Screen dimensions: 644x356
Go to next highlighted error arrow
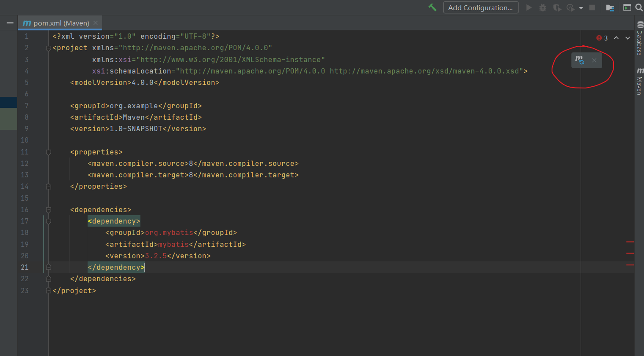628,38
